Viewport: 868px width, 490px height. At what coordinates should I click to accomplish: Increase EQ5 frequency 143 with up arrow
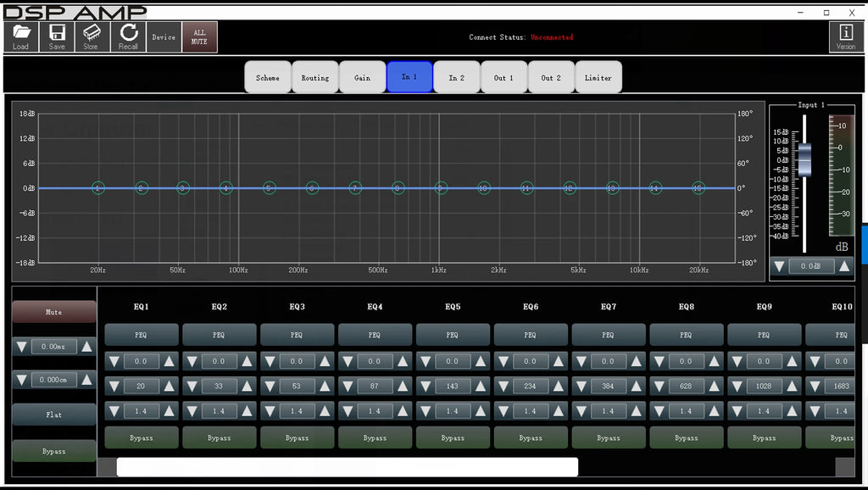tap(480, 386)
